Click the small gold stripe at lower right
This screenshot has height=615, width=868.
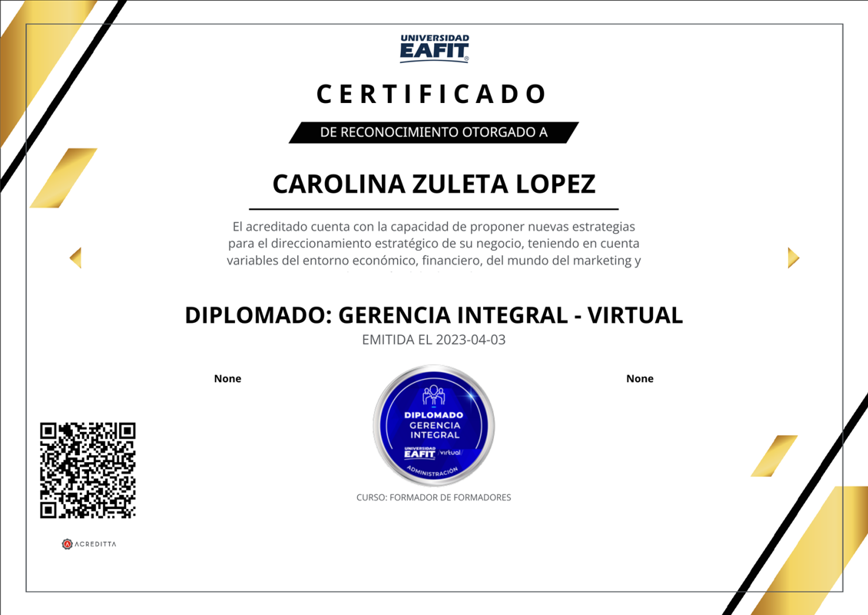coord(774,456)
